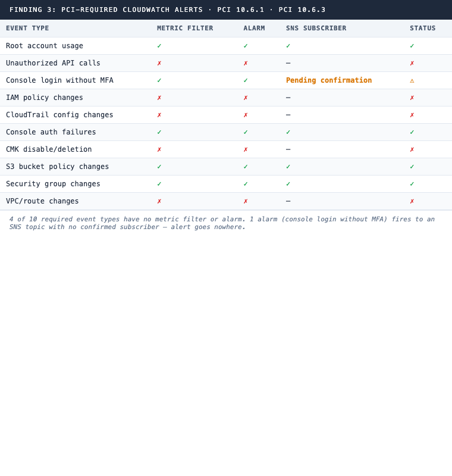The image size is (452, 476).
Task: Click warning triangle status for Console login without MFA
Action: pyautogui.click(x=412, y=80)
